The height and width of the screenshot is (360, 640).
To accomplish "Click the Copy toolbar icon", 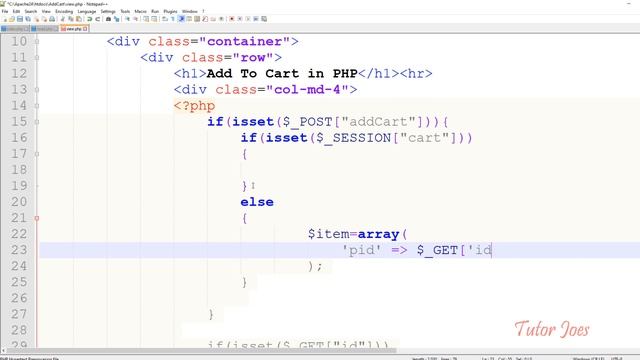I will point(71,19).
